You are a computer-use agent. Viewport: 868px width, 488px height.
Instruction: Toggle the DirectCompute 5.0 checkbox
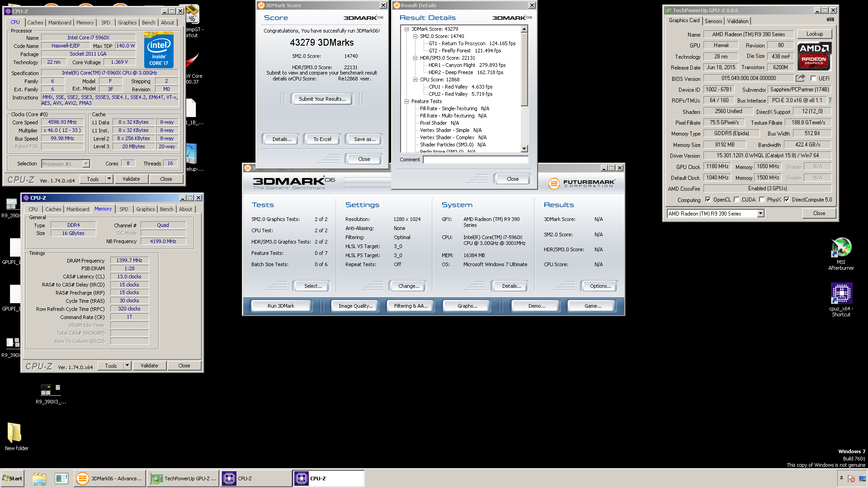(787, 199)
